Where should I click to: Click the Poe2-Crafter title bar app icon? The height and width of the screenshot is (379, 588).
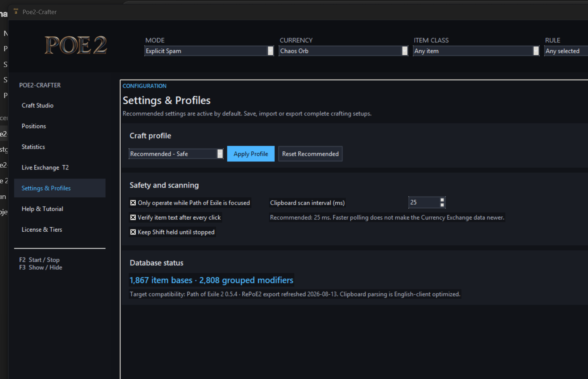(16, 12)
